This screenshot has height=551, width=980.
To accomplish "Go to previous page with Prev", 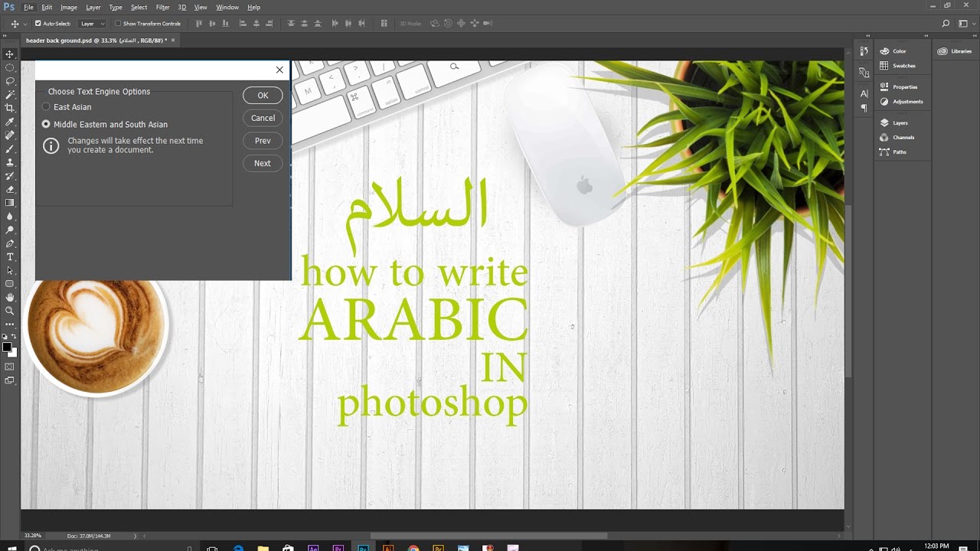I will (263, 141).
